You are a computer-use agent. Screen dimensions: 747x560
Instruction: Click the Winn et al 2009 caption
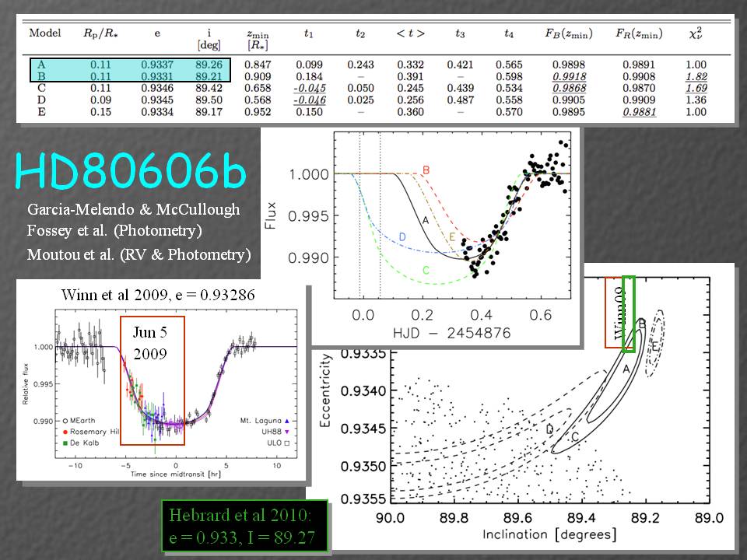(158, 296)
